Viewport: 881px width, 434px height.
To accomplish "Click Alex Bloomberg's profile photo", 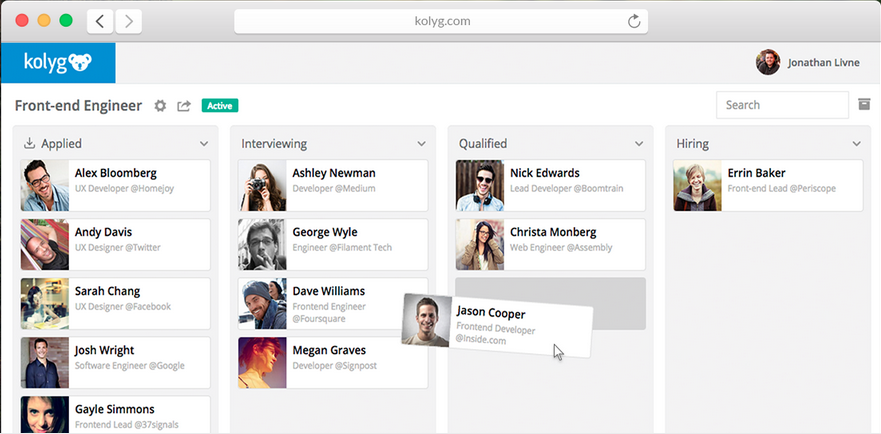I will pos(45,186).
